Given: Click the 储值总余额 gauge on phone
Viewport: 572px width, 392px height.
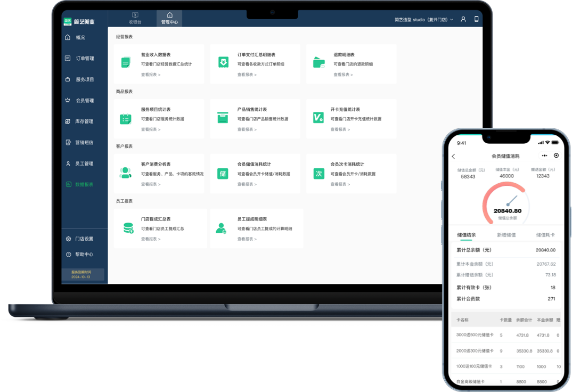Looking at the screenshot, I should (506, 203).
